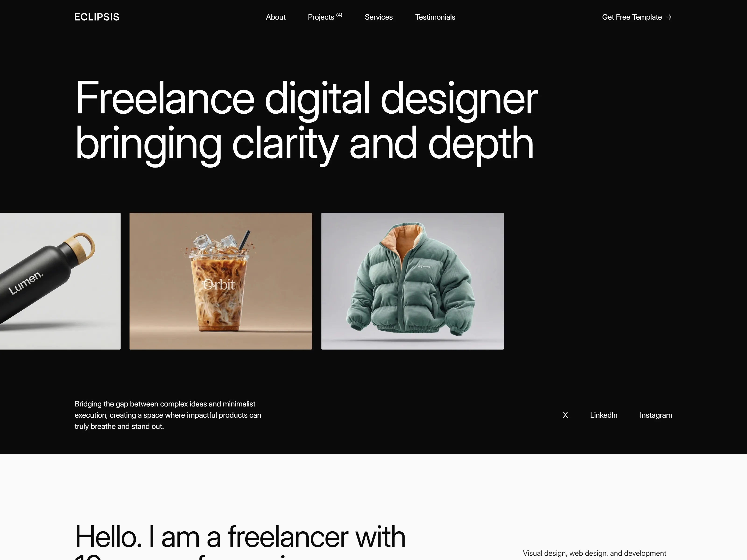Click the arrow beside Get Free Template

coord(669,17)
